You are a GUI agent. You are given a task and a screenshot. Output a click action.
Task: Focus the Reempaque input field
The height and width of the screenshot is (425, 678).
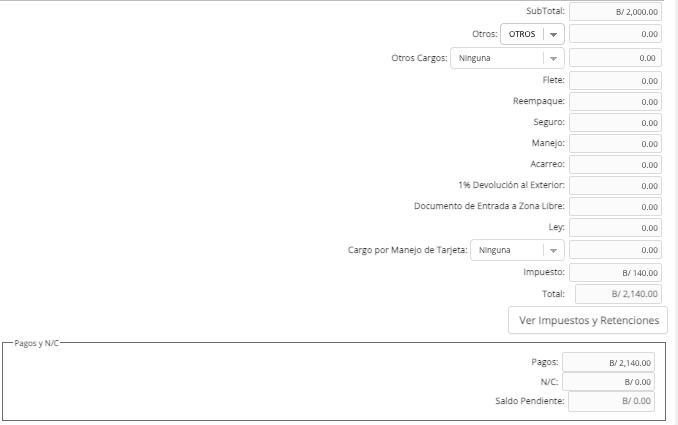[615, 102]
